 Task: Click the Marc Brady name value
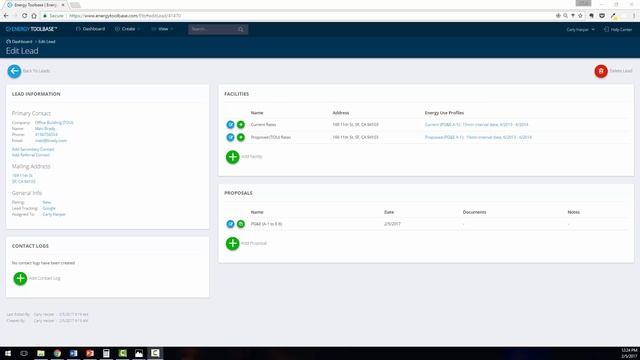tap(45, 129)
